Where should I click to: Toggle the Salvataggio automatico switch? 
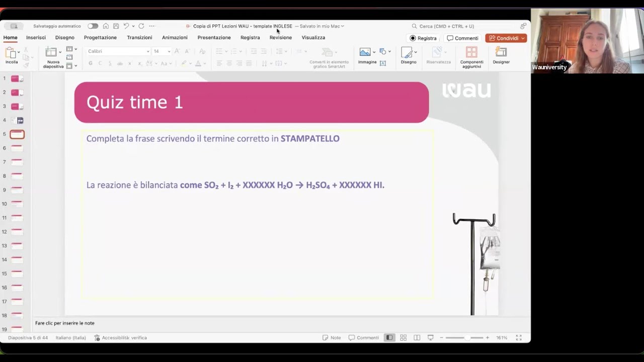click(93, 26)
